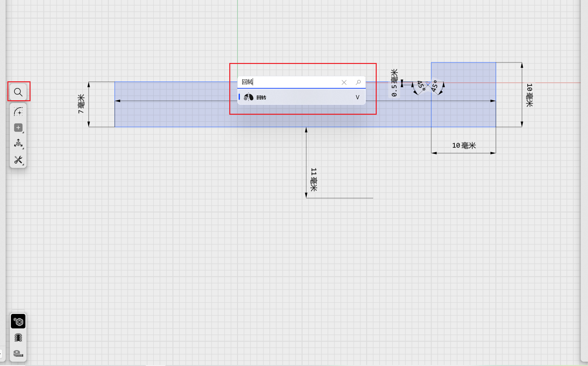Select the 7毫米 dimension label
Screen dimensions: 588x366
tap(81, 104)
